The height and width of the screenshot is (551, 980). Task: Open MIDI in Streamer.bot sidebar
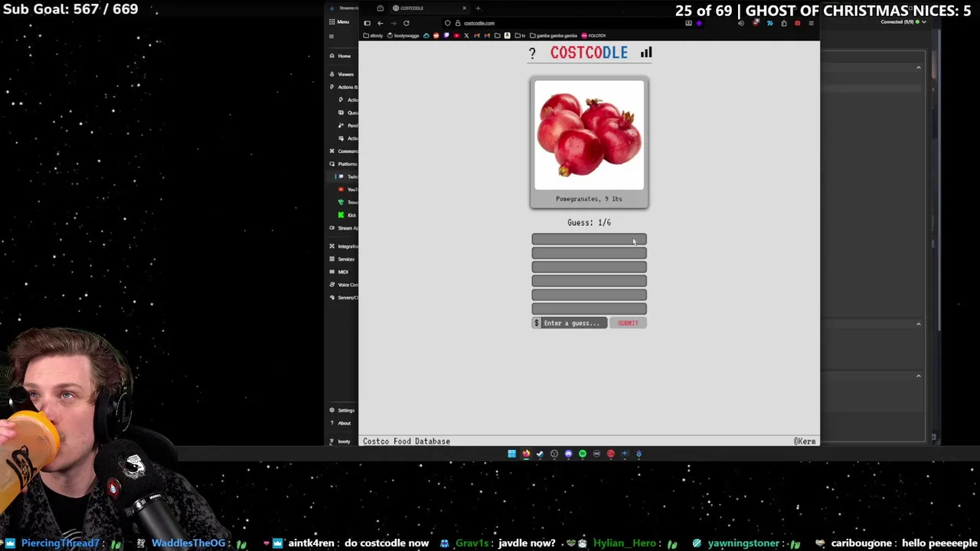coord(338,272)
